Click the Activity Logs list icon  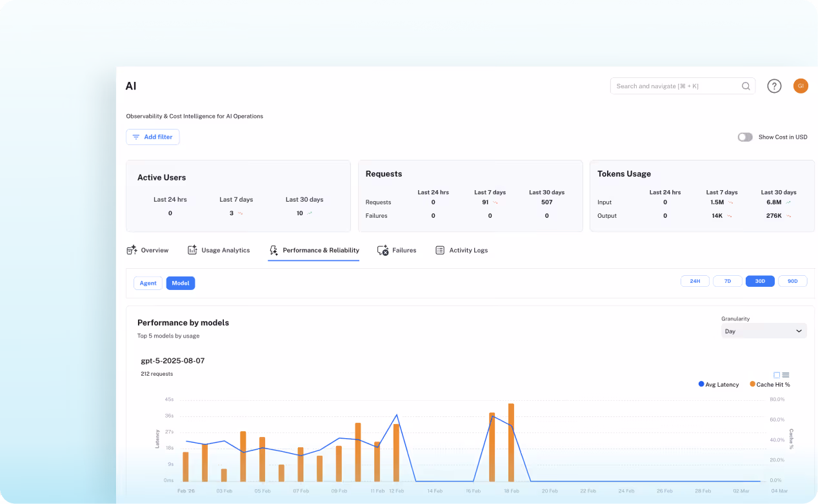point(441,250)
